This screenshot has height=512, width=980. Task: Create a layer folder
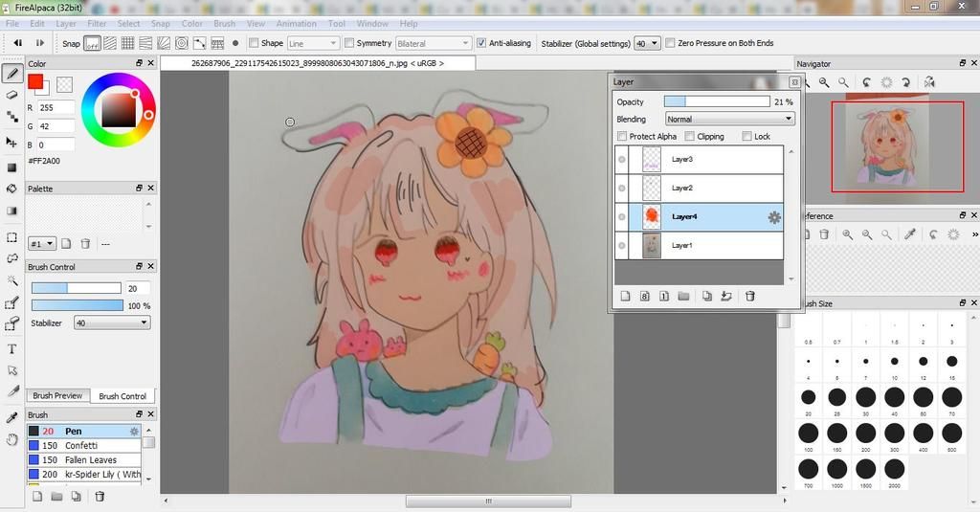point(683,297)
